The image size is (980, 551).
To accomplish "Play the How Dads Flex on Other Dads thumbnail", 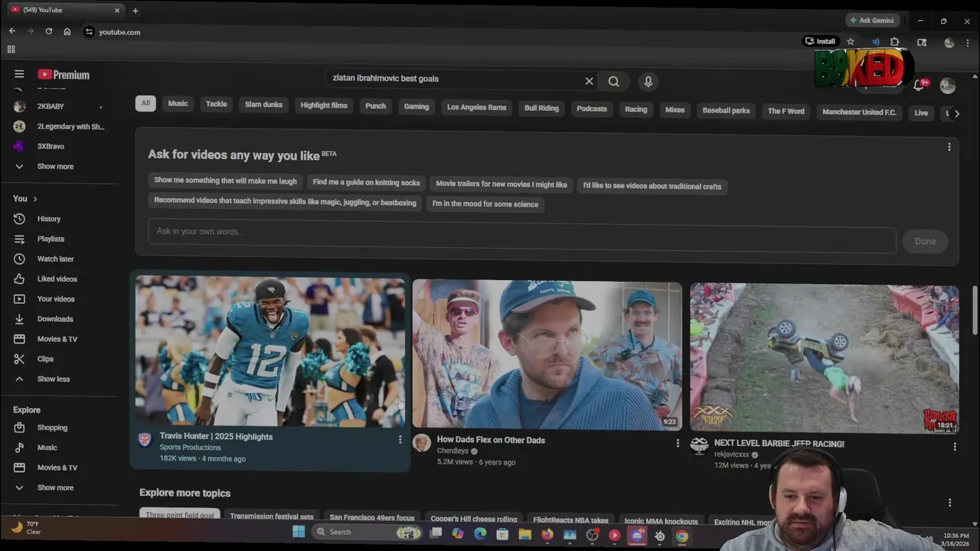I will 547,354.
